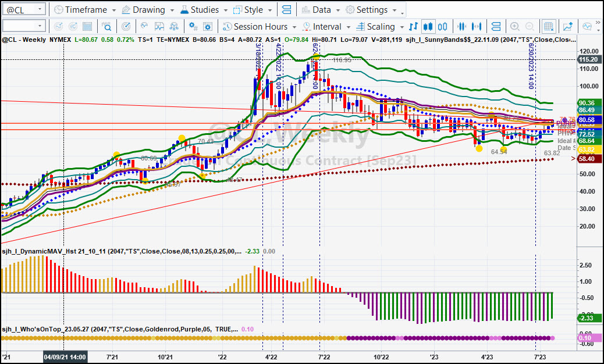Click the calendar grid toolbar icon
This screenshot has height=364, width=604.
tap(87, 27)
